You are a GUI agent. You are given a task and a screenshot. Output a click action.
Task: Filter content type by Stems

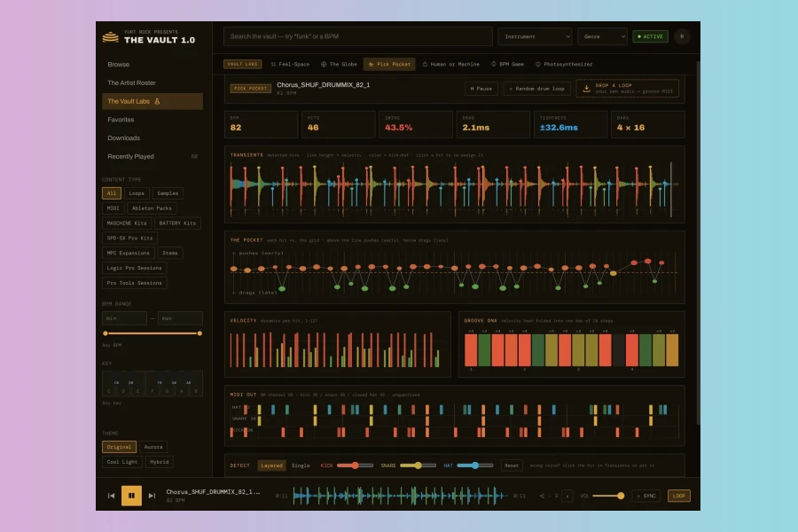click(x=170, y=253)
